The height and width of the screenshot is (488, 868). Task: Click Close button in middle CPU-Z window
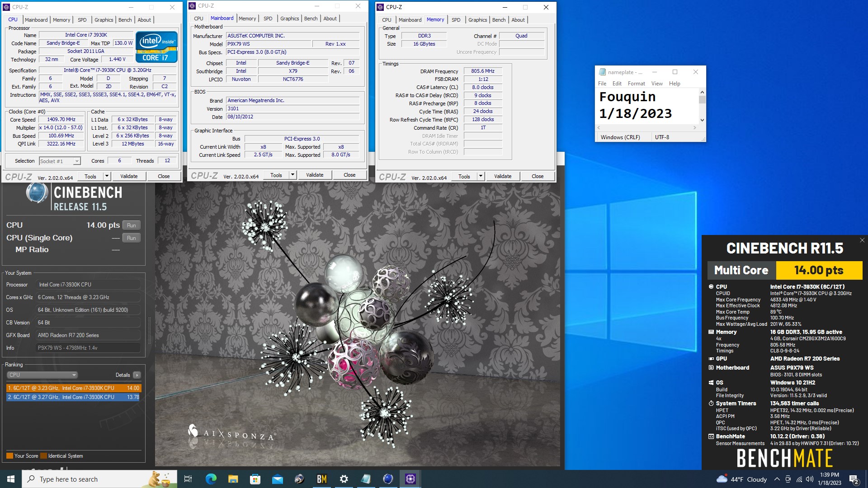[349, 175]
